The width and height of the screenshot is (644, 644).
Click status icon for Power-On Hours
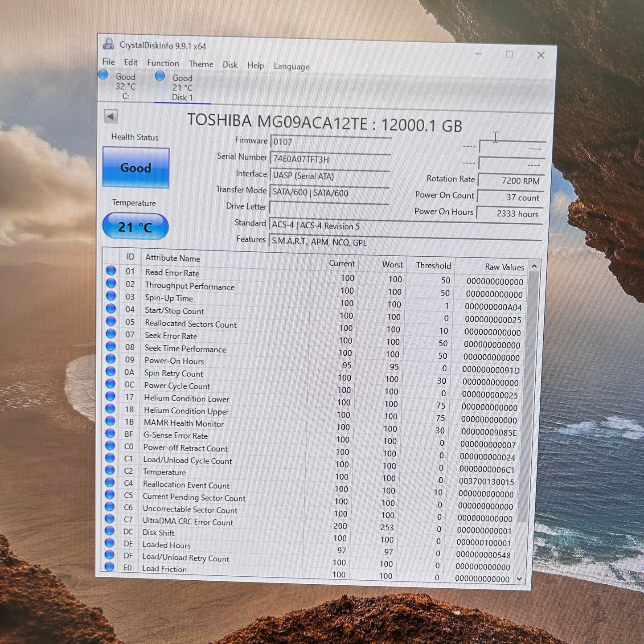[111, 358]
